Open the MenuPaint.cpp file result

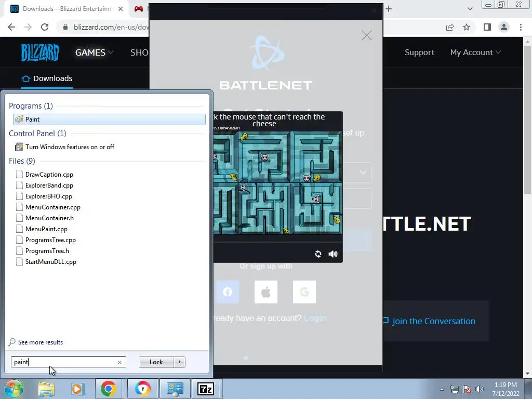tap(46, 229)
